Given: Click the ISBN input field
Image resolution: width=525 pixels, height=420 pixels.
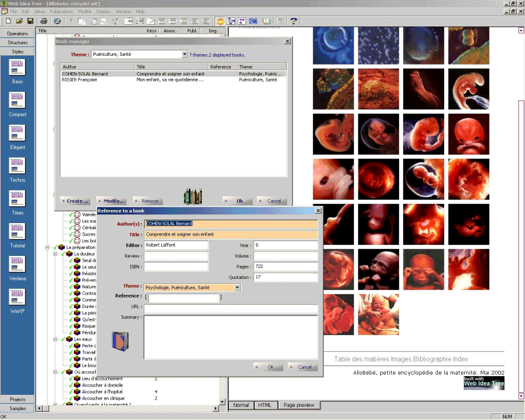Looking at the screenshot, I should pos(176,266).
